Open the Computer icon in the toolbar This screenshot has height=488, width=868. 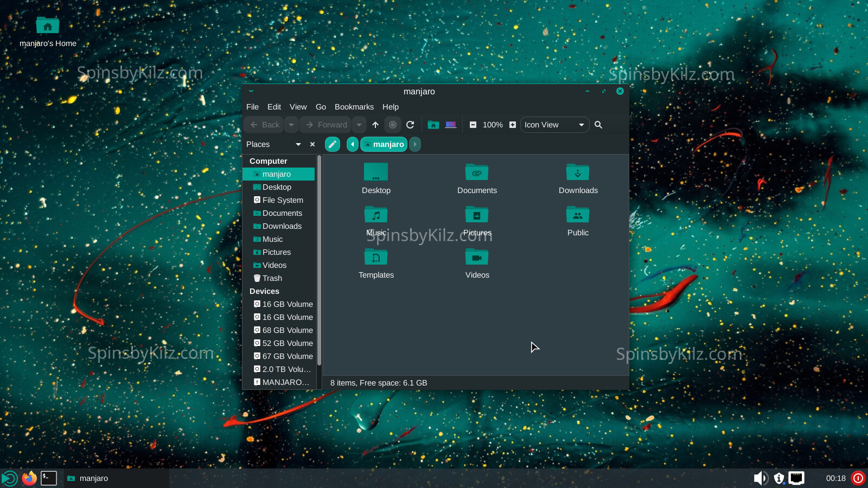coord(451,125)
